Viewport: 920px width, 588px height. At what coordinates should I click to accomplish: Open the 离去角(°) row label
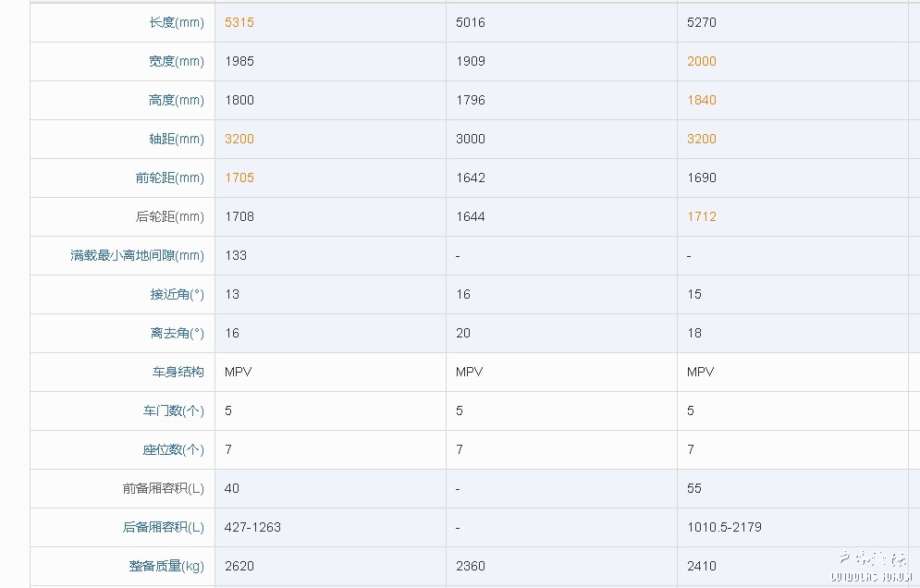coord(177,333)
